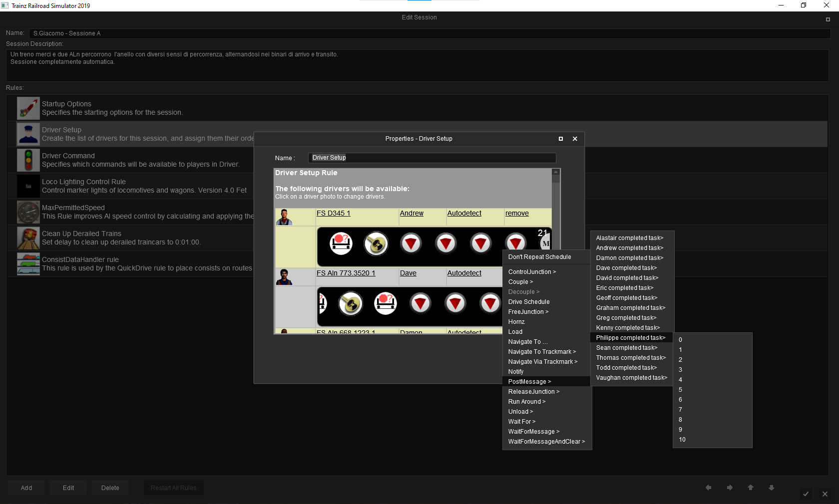This screenshot has width=839, height=504.
Task: Click Andrew's driver photo to change driver
Action: (x=284, y=217)
